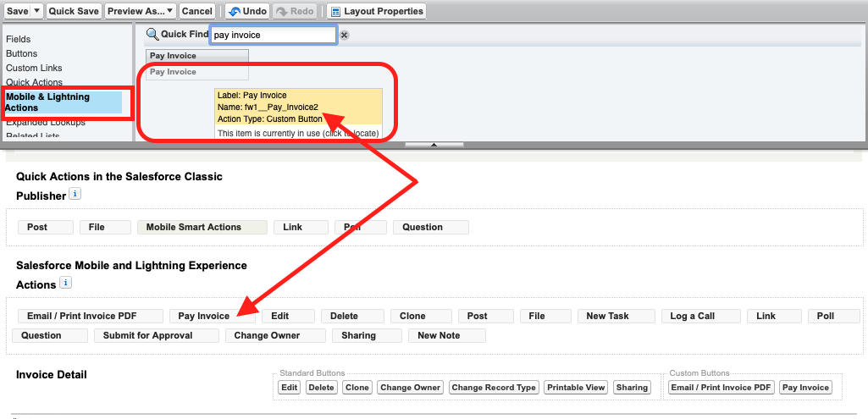The height and width of the screenshot is (419, 868).
Task: Select Buttons in the palette list
Action: 21,53
